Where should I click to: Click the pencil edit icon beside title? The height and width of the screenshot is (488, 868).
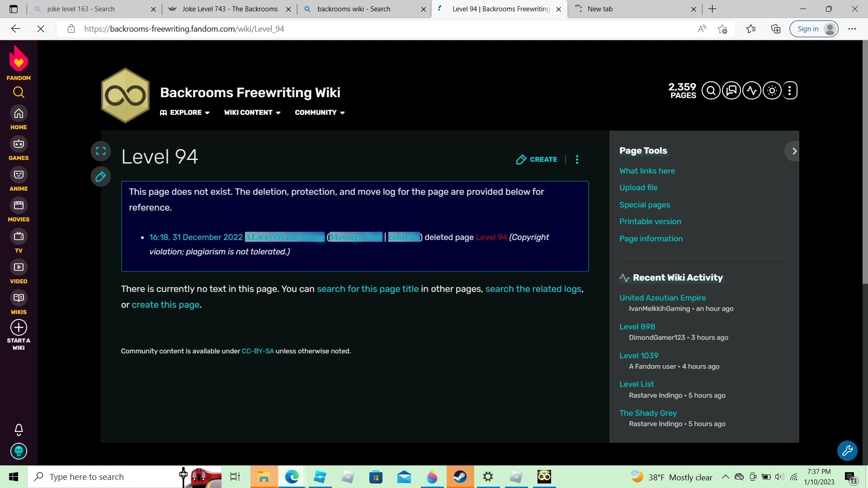(101, 177)
